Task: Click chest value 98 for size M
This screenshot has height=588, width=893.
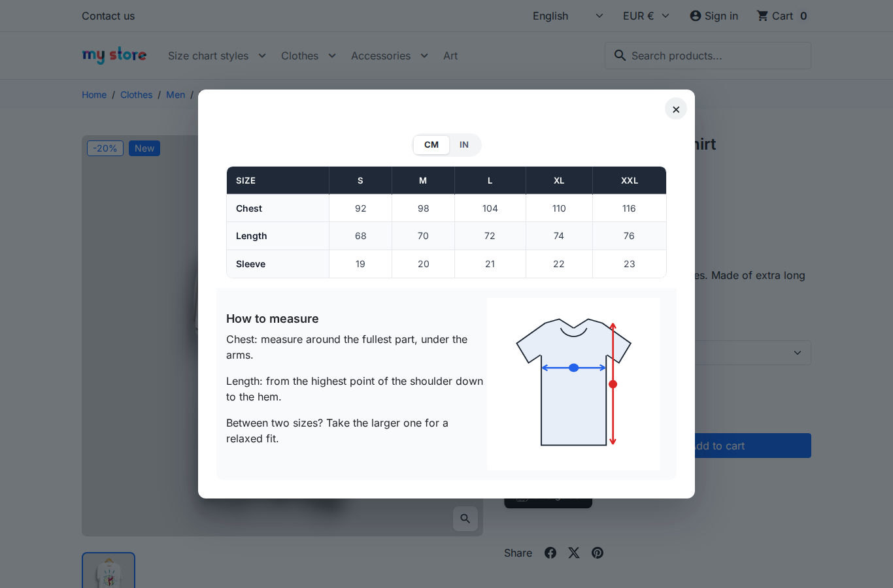Action: (x=424, y=208)
